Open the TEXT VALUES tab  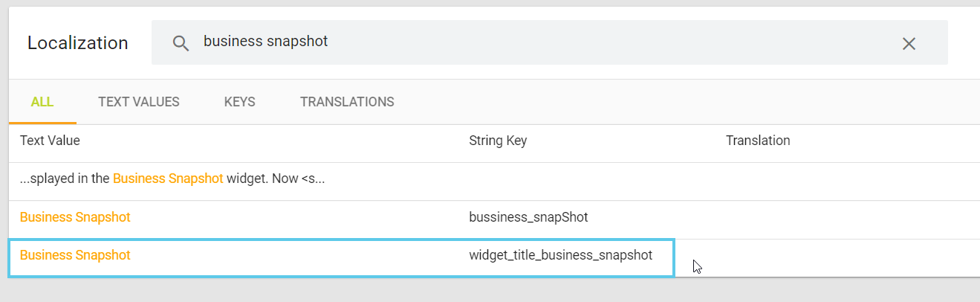click(139, 102)
